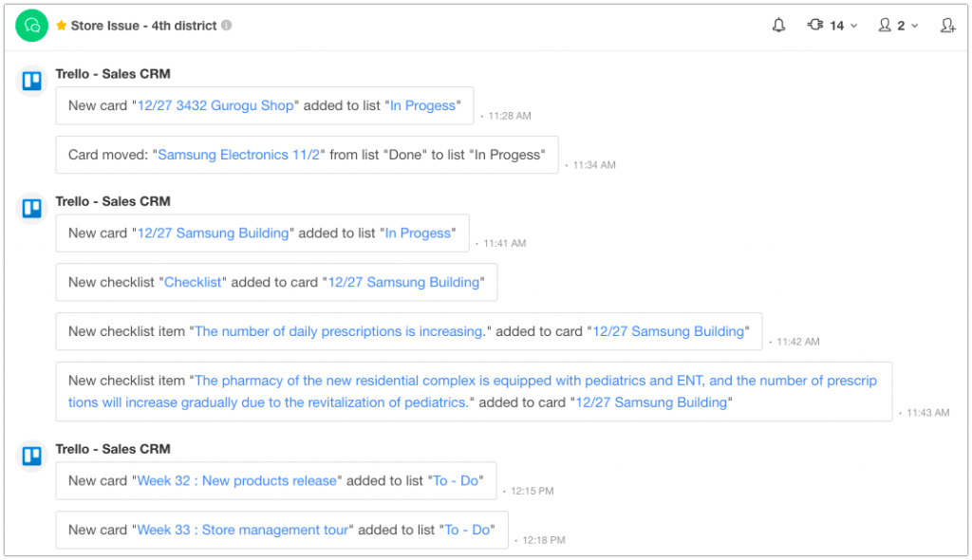Click the 11:43 AM timestamp
The image size is (972, 560).
pos(928,412)
